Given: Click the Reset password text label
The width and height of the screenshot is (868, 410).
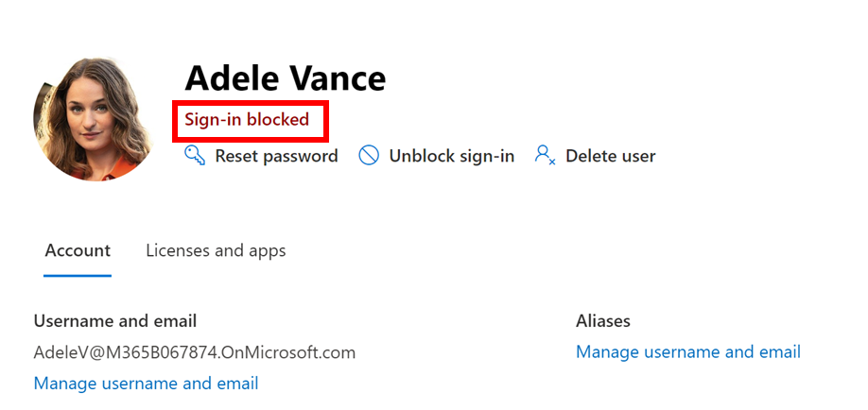Looking at the screenshot, I should (x=276, y=156).
